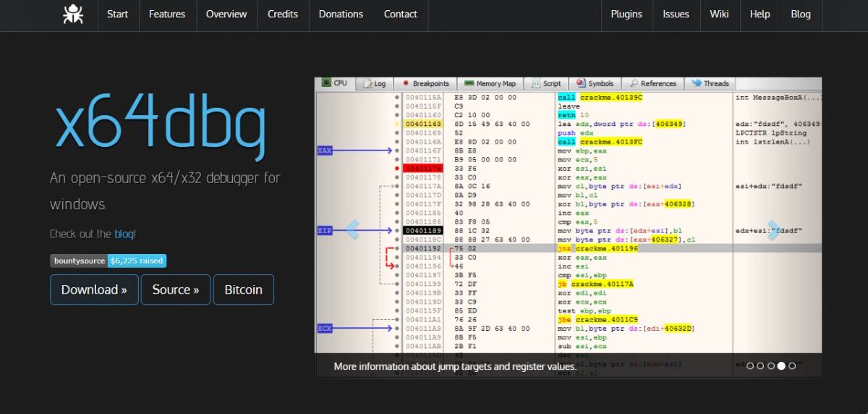Click the 'jnz crackme.401196' instruction
This screenshot has height=414, width=868.
coord(599,248)
